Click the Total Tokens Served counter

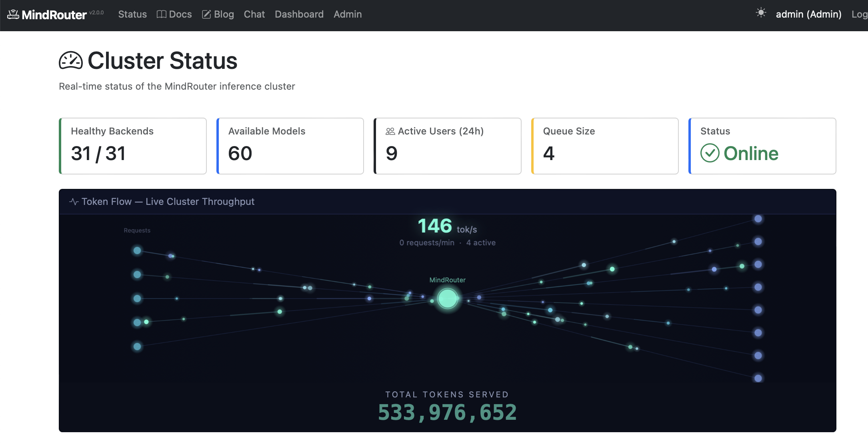pyautogui.click(x=447, y=411)
